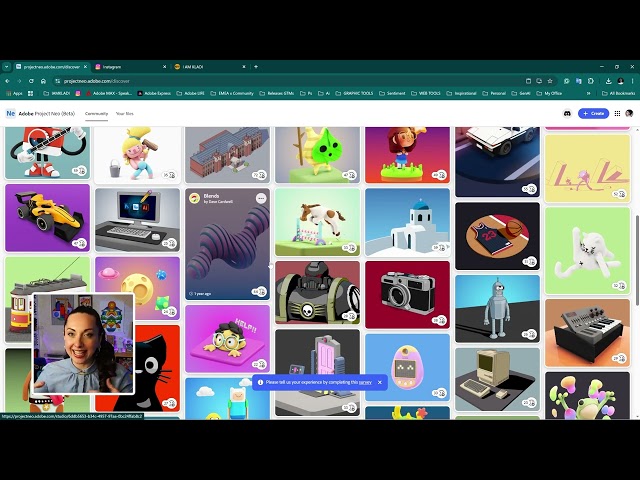The width and height of the screenshot is (640, 480).
Task: Close the Instagram browser tab
Action: (x=164, y=67)
